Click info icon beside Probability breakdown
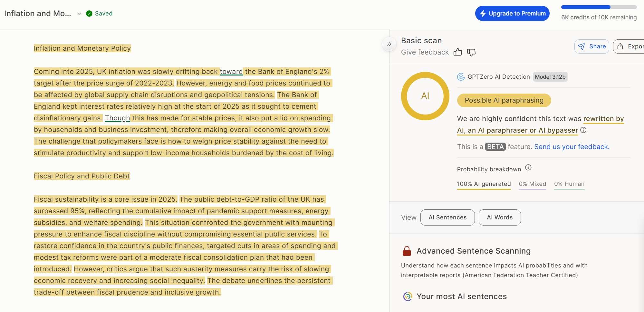The height and width of the screenshot is (312, 644). point(528,167)
